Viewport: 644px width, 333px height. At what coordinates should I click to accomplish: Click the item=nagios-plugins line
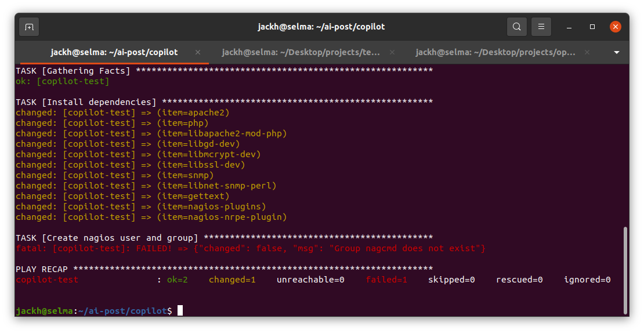coord(141,207)
